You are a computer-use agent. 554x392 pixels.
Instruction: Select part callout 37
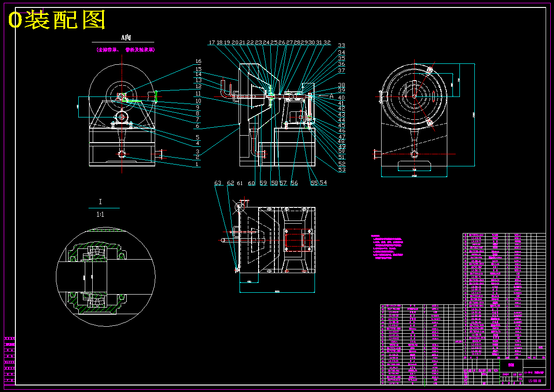[342, 70]
